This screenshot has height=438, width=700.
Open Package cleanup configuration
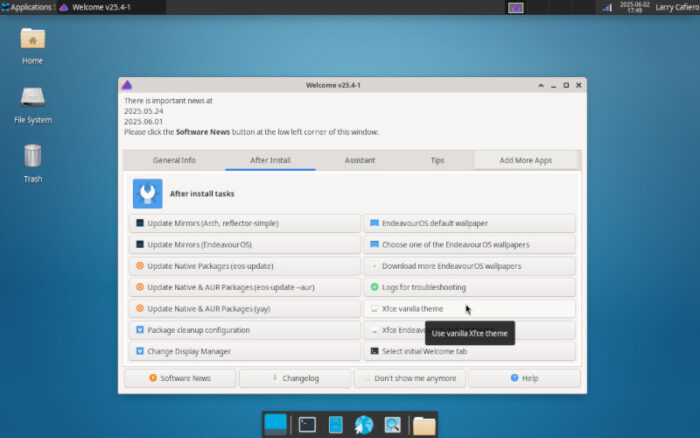click(x=245, y=330)
